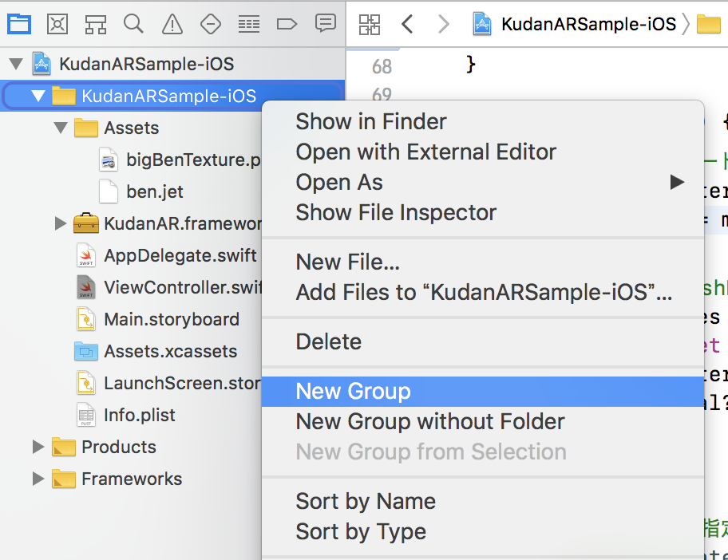Choose Sort by Name

coord(483,502)
